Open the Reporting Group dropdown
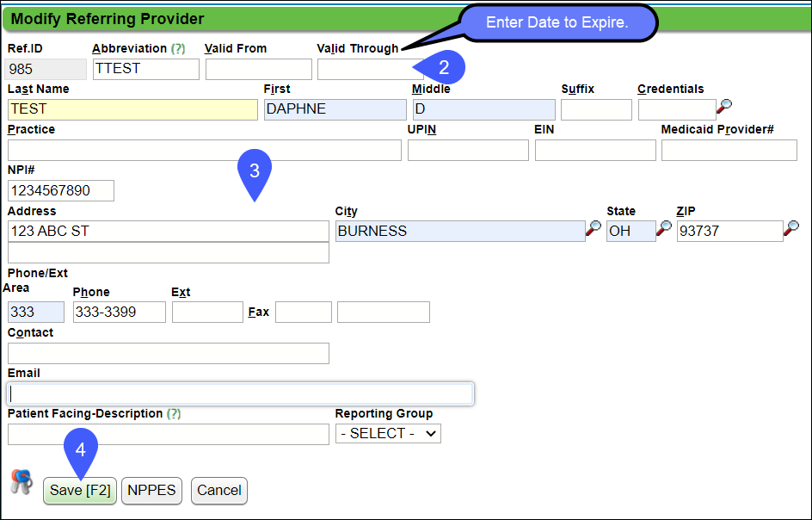Image resolution: width=812 pixels, height=520 pixels. point(388,433)
